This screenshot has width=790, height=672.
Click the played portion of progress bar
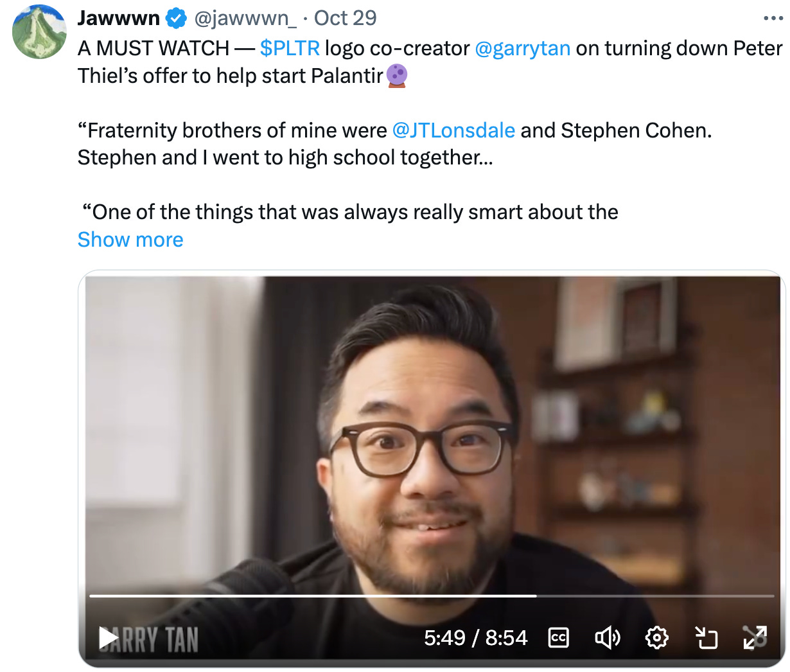tap(313, 596)
